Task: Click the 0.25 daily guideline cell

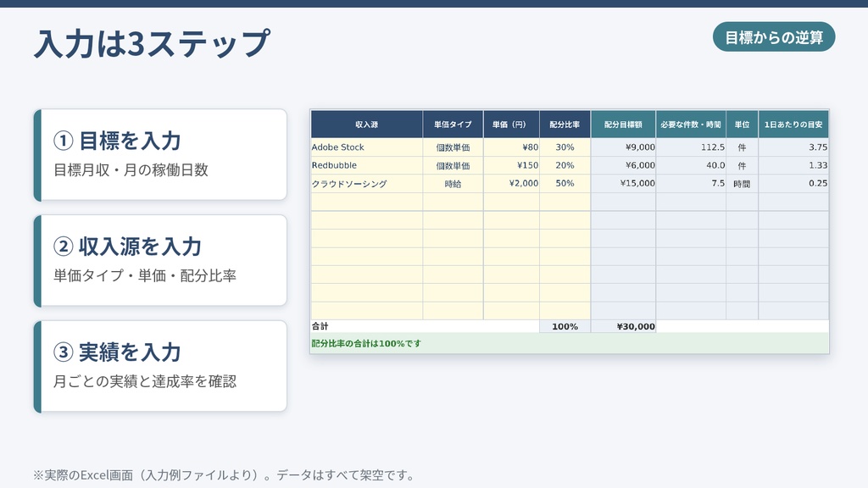Action: click(793, 184)
